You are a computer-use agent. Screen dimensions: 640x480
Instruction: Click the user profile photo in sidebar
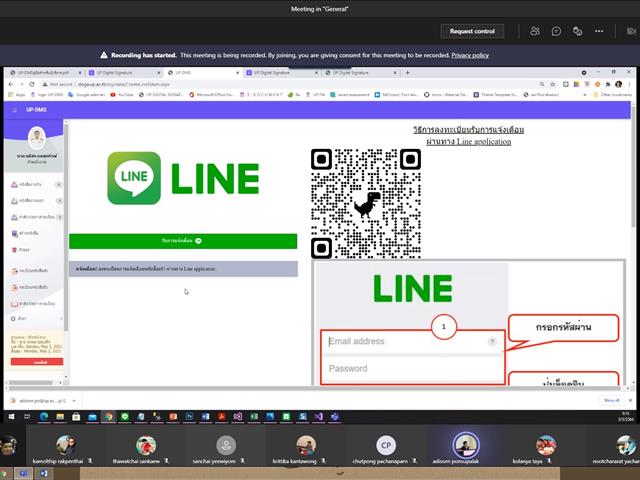[x=37, y=138]
